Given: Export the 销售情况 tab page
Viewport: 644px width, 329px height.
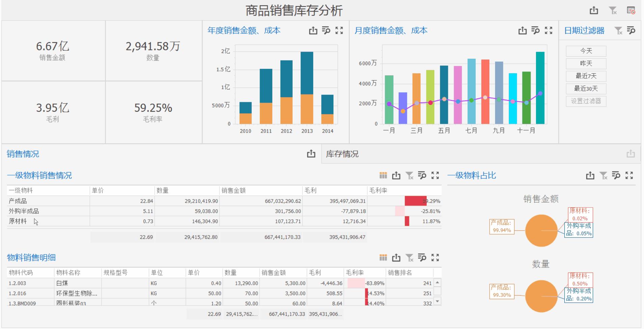Looking at the screenshot, I should point(311,154).
